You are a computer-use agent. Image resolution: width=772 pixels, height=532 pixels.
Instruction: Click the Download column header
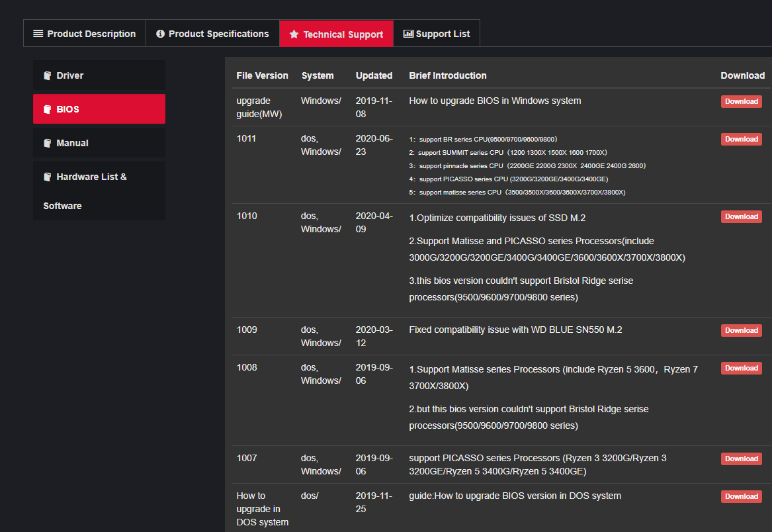click(742, 75)
